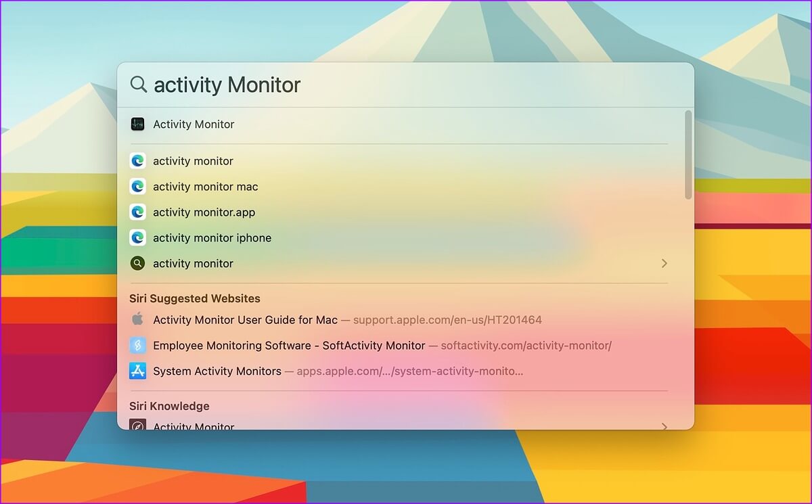Screen dimensions: 812x504
Task: Select 'activity monitor.app' web suggestion
Action: point(204,212)
